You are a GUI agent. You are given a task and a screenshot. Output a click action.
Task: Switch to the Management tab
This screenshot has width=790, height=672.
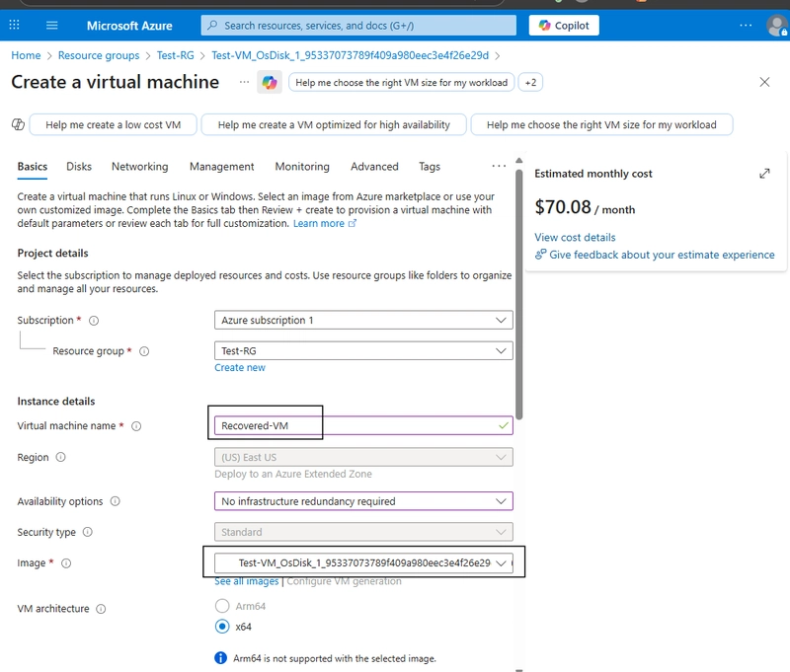point(221,167)
